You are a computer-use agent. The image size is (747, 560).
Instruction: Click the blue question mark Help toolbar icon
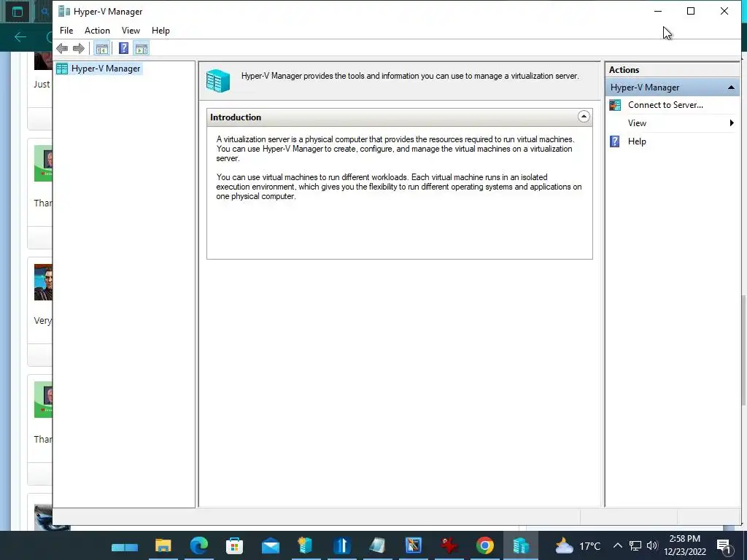123,48
